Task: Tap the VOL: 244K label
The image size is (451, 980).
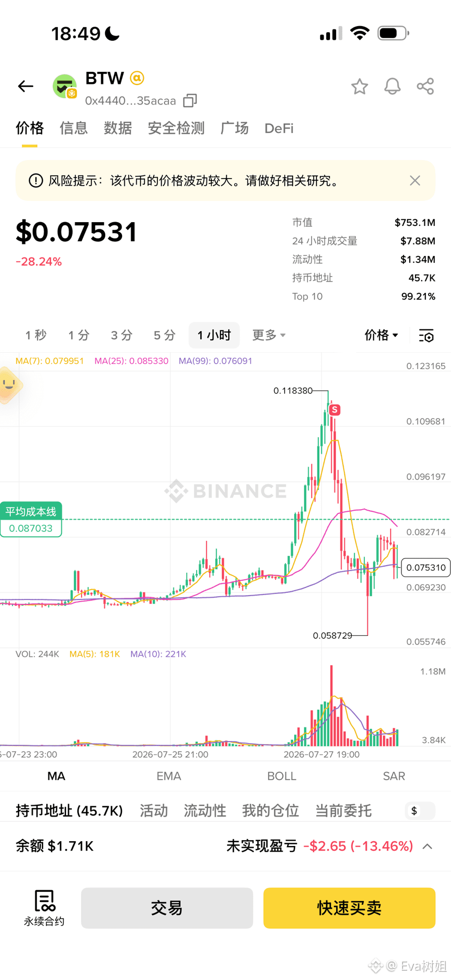Action: pos(37,654)
